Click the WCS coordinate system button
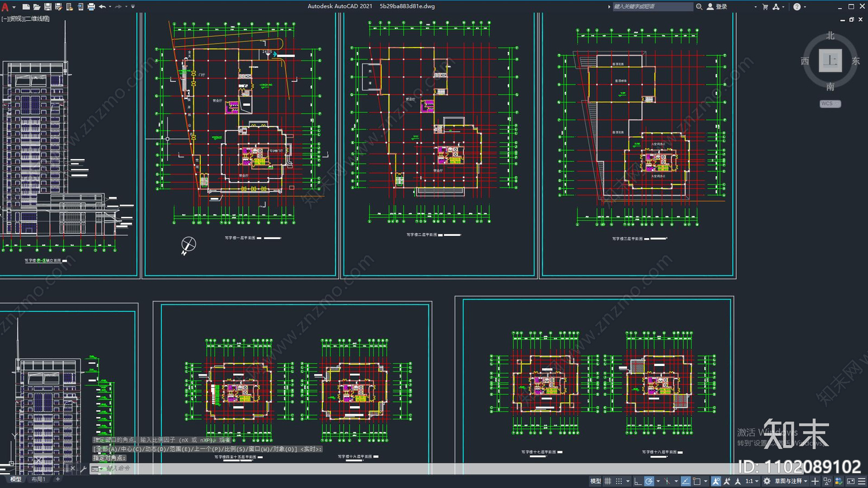 [830, 104]
